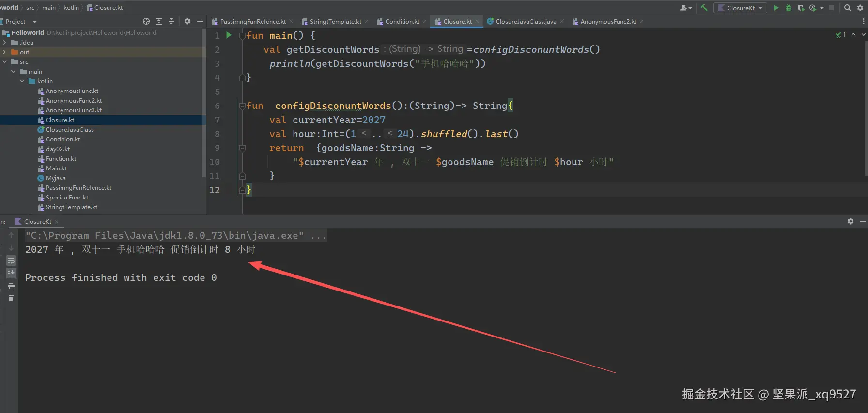Build the project with the hammer icon
The height and width of the screenshot is (413, 868).
[x=704, y=8]
